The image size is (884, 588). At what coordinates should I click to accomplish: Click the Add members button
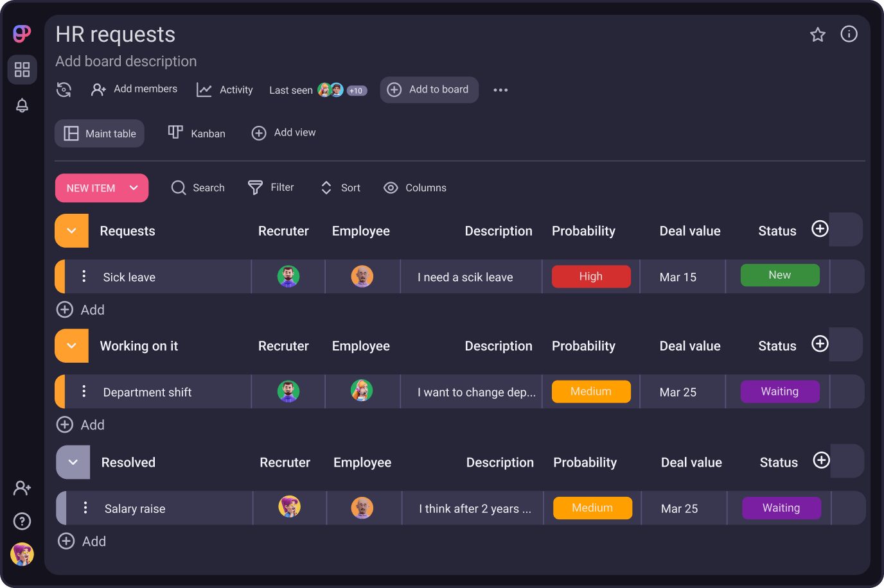pyautogui.click(x=134, y=90)
